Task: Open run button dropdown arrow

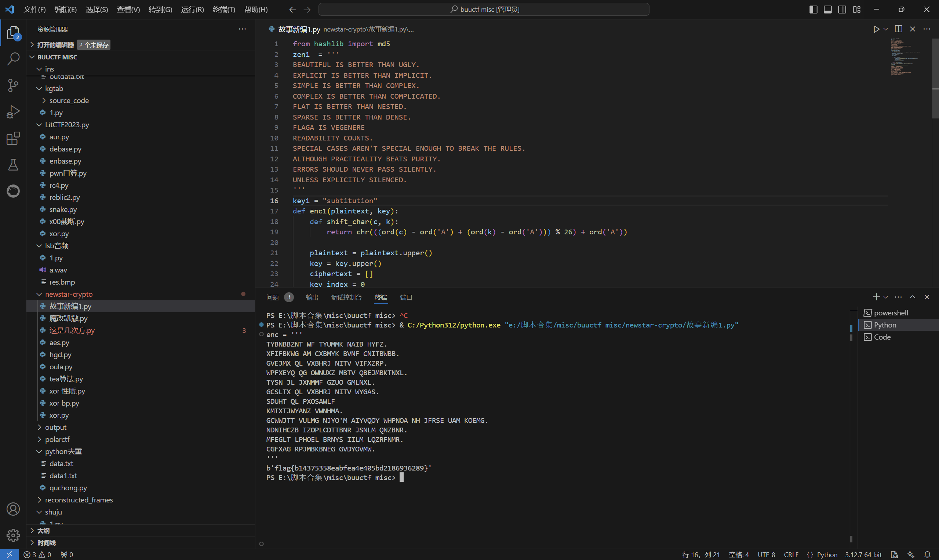Action: click(x=886, y=29)
